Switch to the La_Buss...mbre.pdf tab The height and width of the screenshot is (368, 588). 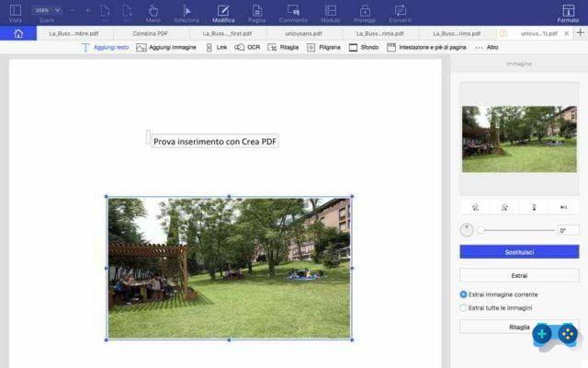point(73,33)
